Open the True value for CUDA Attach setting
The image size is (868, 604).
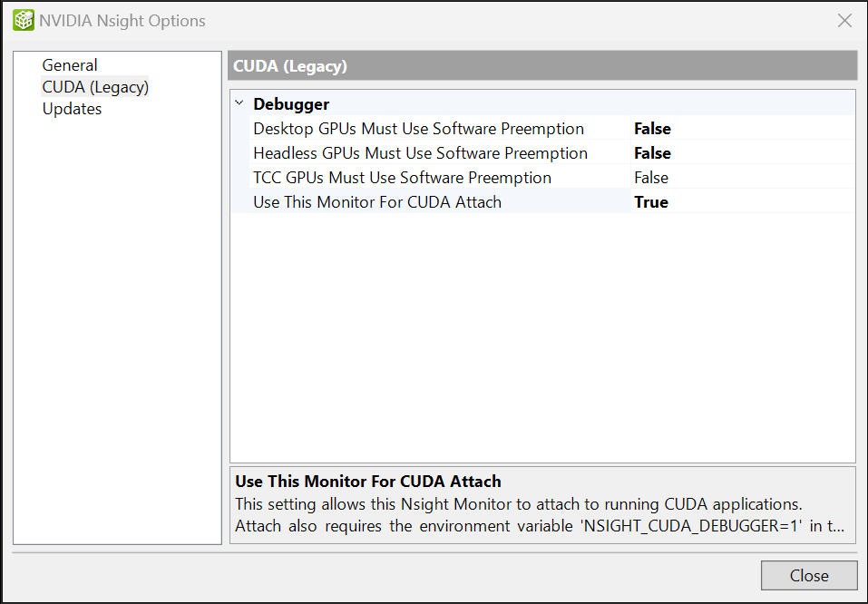coord(743,201)
